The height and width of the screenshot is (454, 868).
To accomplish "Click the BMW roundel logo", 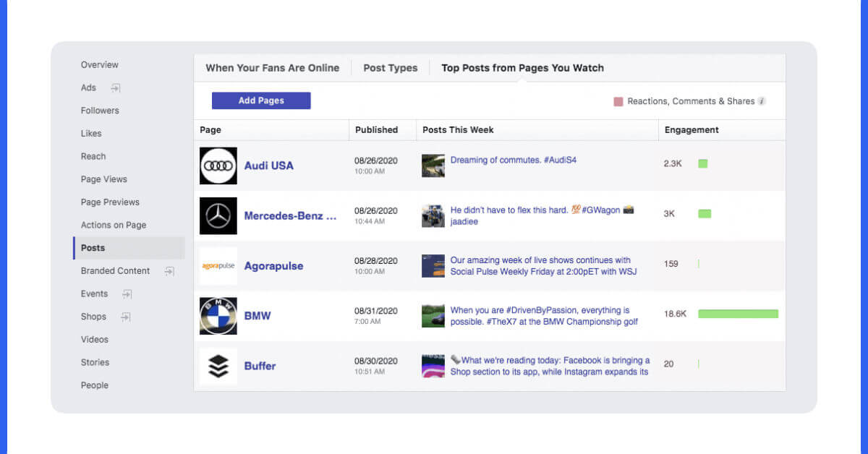I will [x=218, y=316].
